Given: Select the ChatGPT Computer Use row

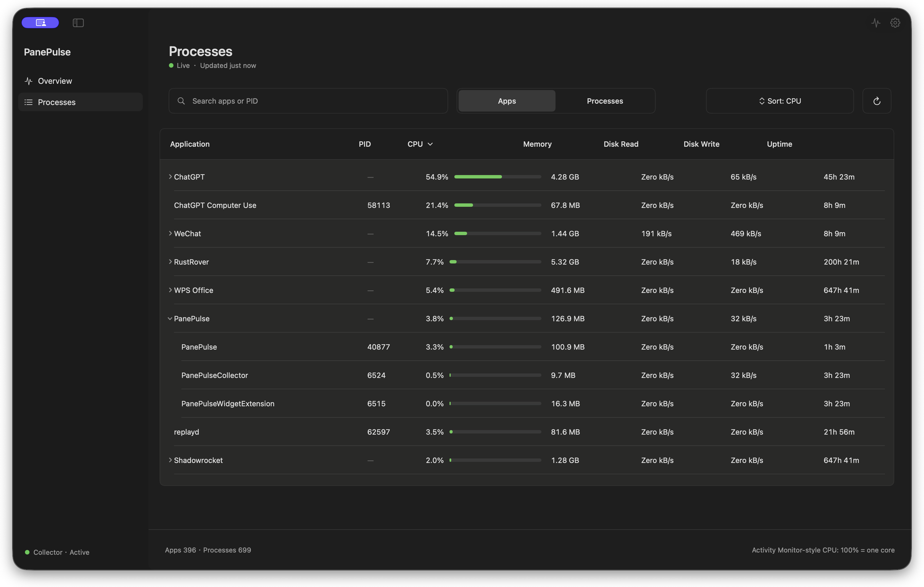Looking at the screenshot, I should click(x=527, y=205).
